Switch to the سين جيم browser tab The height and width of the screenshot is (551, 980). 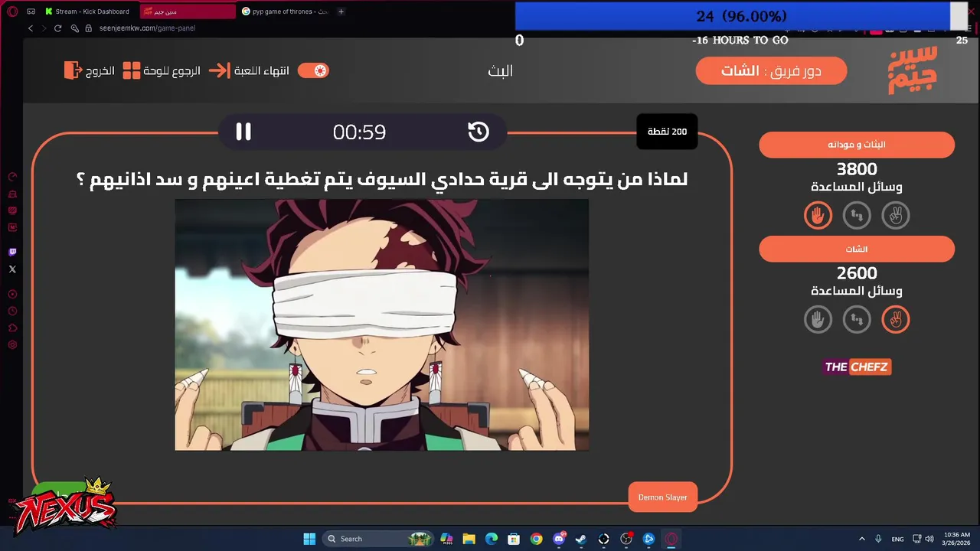(x=187, y=11)
